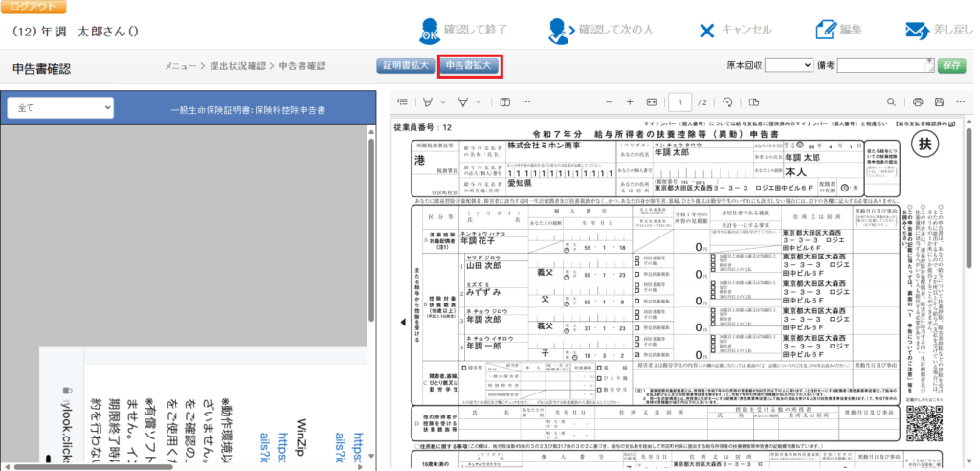Collapse the side panel with left triangle

point(403,323)
